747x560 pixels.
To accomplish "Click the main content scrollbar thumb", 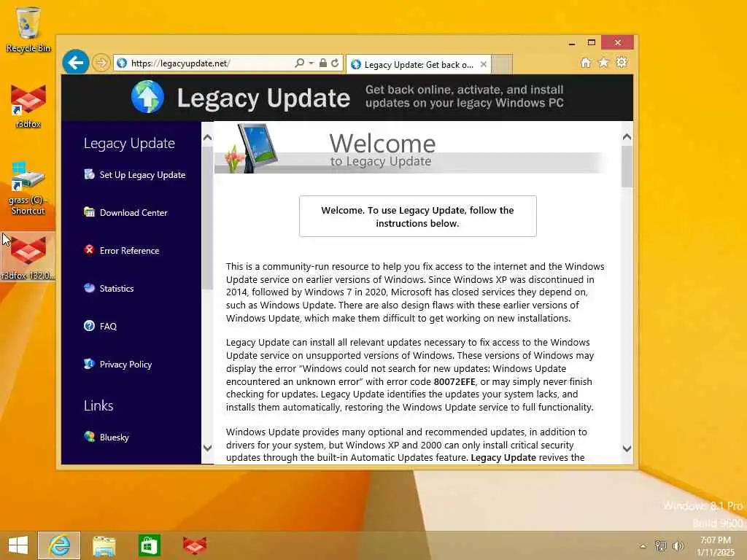I will (x=627, y=166).
